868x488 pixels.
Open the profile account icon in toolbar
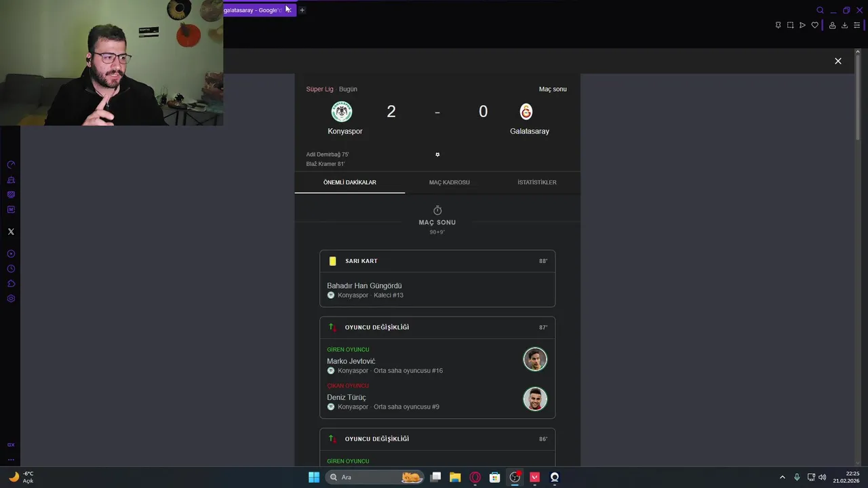click(832, 25)
